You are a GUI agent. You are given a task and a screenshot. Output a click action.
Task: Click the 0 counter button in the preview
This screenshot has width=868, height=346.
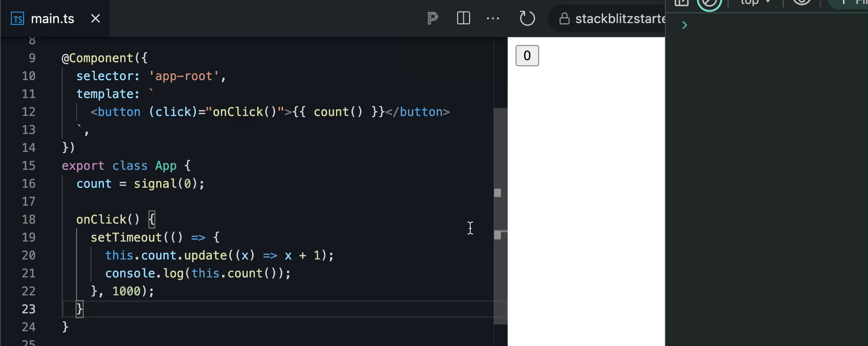click(x=527, y=55)
